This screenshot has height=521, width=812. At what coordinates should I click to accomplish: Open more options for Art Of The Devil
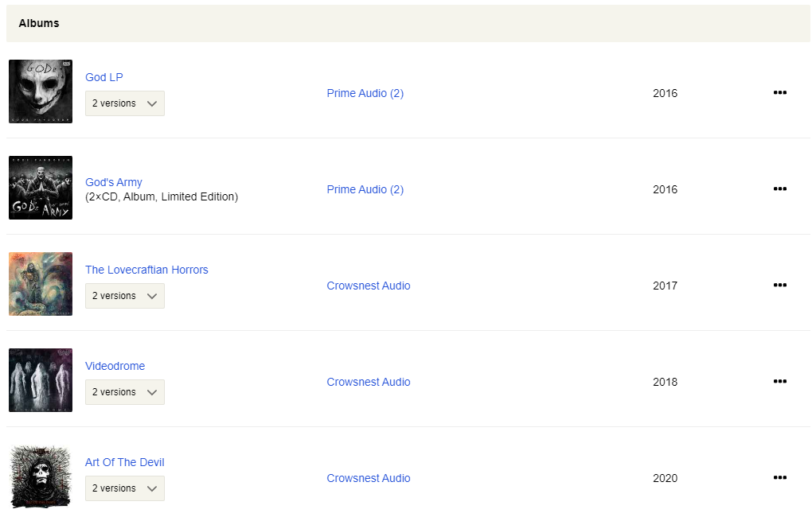coord(779,478)
